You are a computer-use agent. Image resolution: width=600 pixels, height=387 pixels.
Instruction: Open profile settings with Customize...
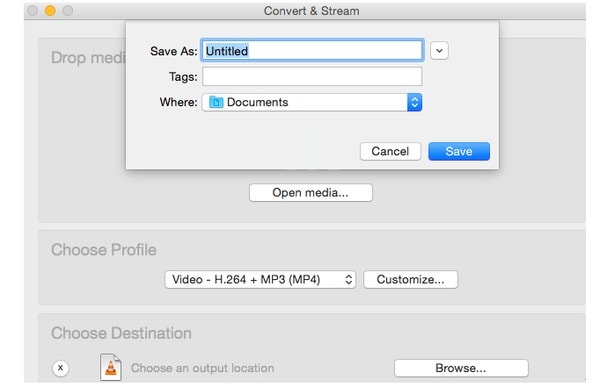pos(410,279)
